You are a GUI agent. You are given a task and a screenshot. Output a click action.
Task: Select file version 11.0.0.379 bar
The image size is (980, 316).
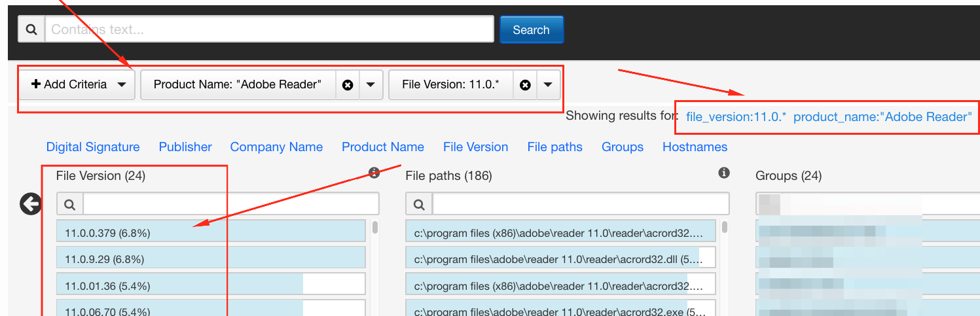(209, 232)
